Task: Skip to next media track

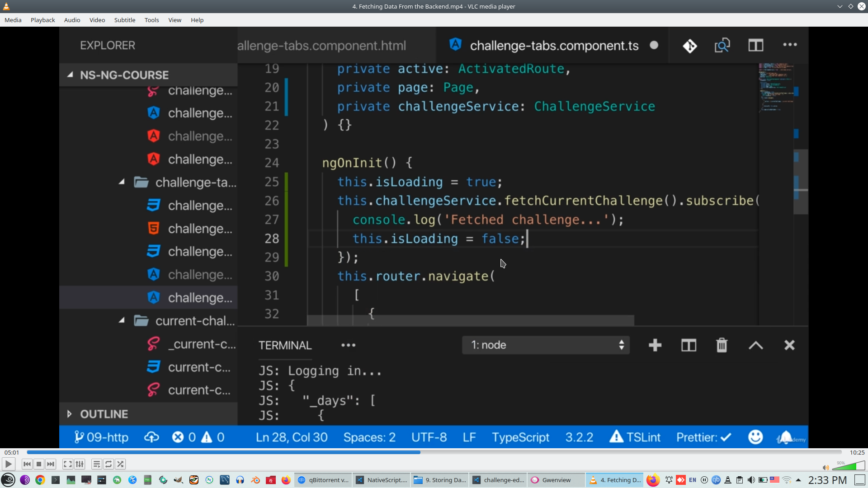Action: [x=51, y=464]
